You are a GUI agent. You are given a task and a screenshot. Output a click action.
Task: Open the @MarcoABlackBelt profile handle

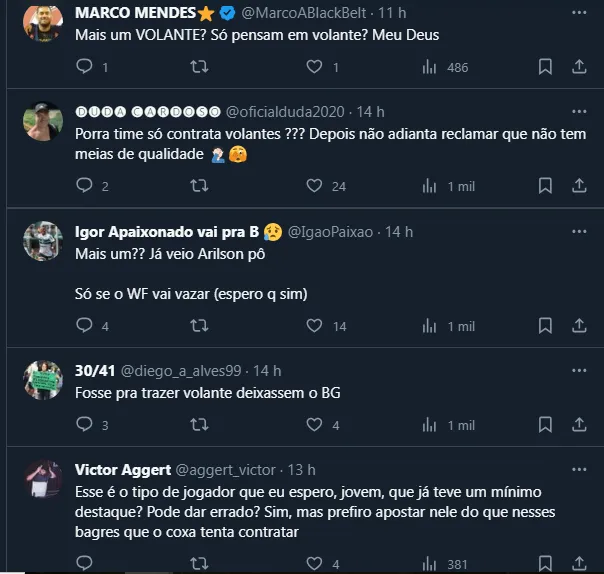[x=301, y=13]
